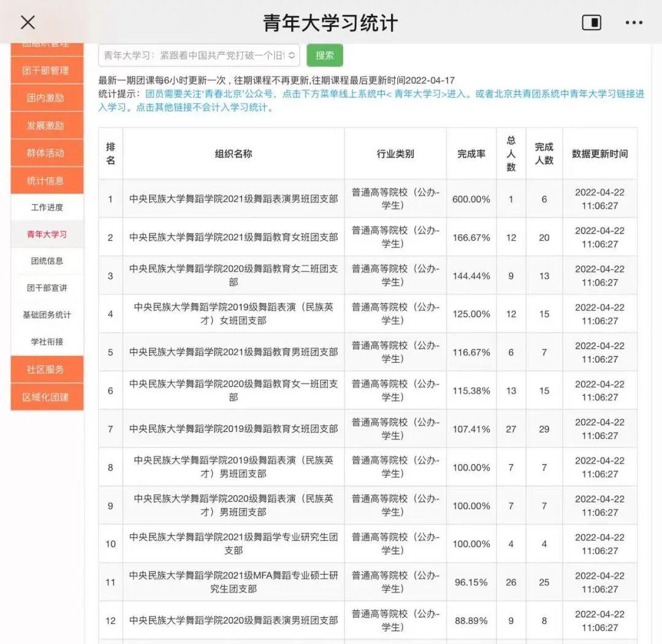
Task: Open the three-dot more options menu
Action: point(634,23)
